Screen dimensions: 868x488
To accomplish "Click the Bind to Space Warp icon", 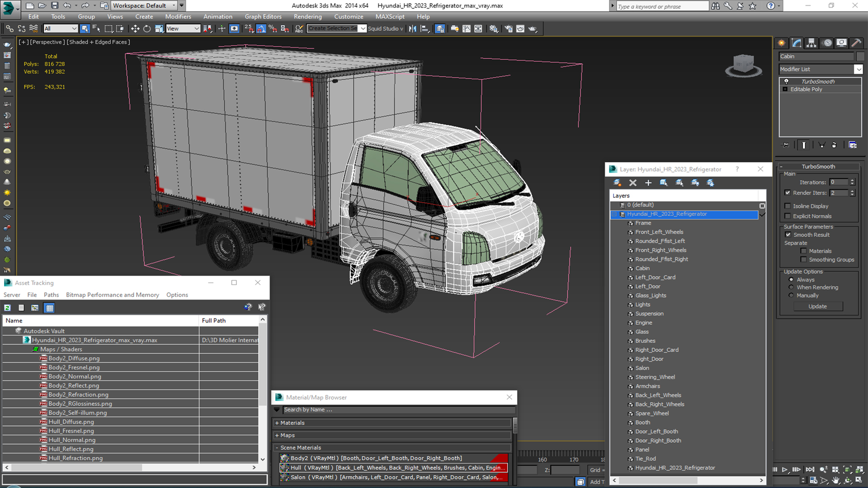I will [x=33, y=28].
